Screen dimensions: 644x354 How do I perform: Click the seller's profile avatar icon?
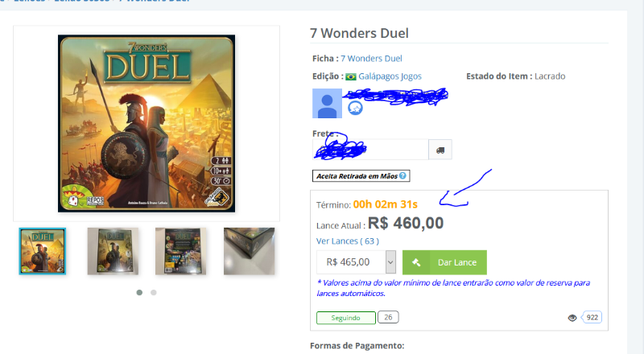point(328,103)
